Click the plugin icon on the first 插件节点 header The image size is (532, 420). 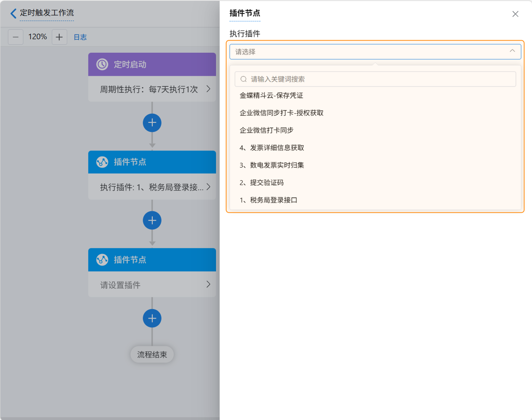click(x=102, y=162)
